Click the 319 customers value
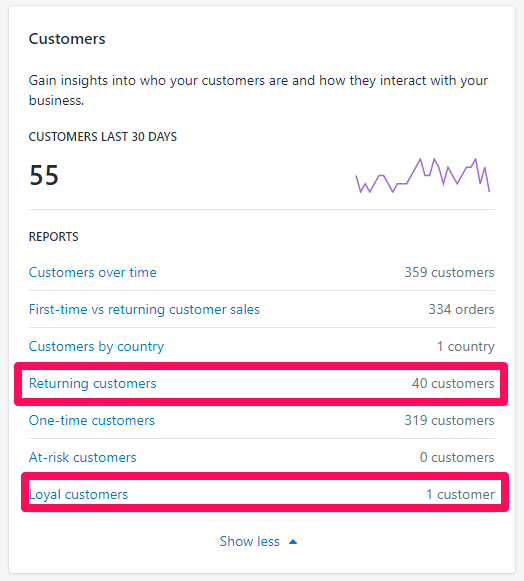The image size is (524, 581). point(449,421)
